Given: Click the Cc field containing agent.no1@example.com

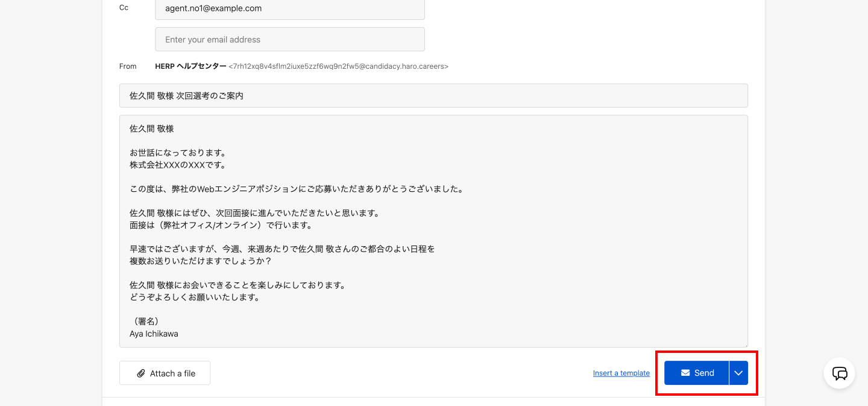Looking at the screenshot, I should pos(290,9).
